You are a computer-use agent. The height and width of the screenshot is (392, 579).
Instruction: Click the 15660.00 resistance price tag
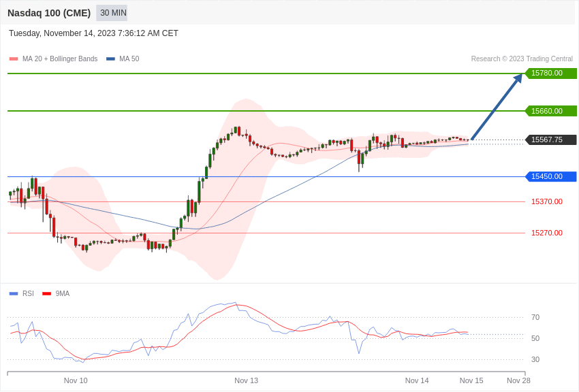(x=550, y=111)
